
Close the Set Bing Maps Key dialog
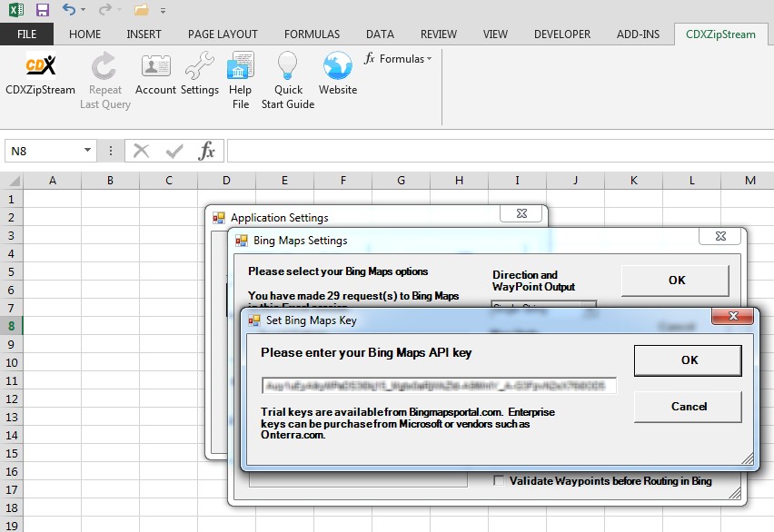pos(733,316)
